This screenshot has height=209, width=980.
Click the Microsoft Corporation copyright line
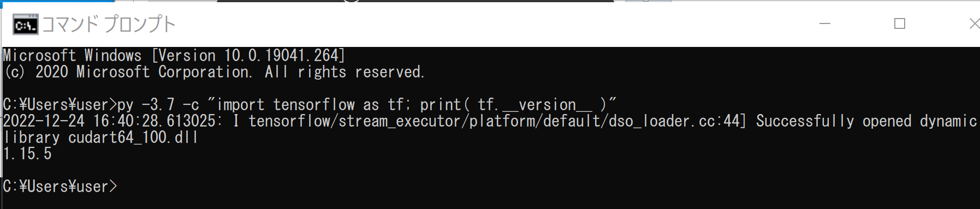(214, 72)
